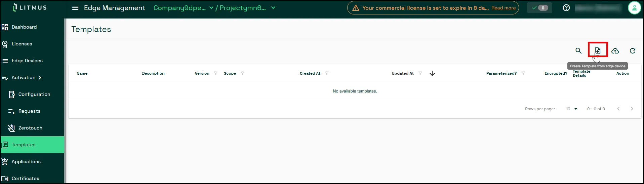Click the notifications checkmark counter badge
The height and width of the screenshot is (184, 644).
[x=540, y=8]
